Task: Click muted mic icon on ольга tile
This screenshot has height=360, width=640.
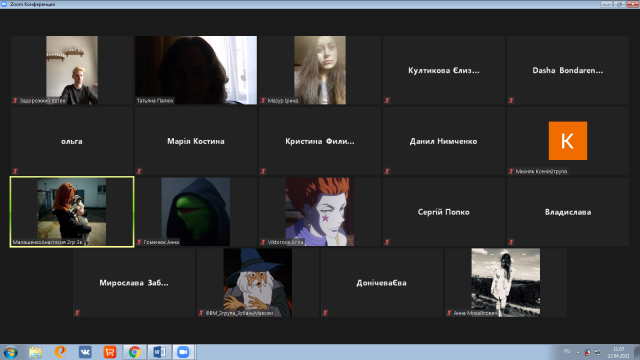Action: tap(15, 171)
